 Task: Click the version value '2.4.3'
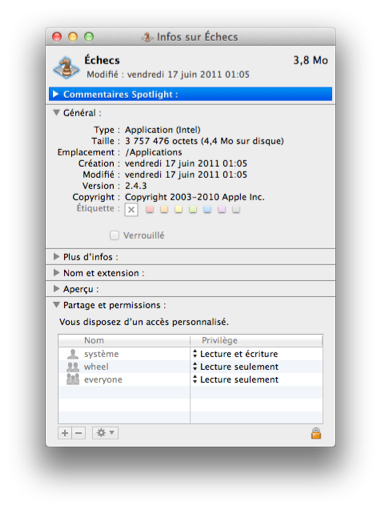tap(136, 186)
